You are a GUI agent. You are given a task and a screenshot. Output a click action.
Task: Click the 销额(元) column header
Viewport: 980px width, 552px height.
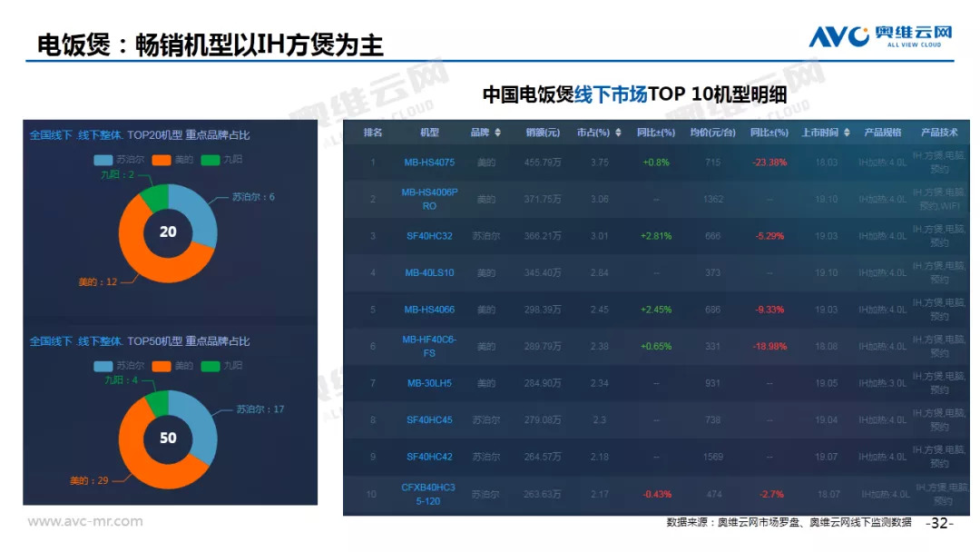click(543, 133)
